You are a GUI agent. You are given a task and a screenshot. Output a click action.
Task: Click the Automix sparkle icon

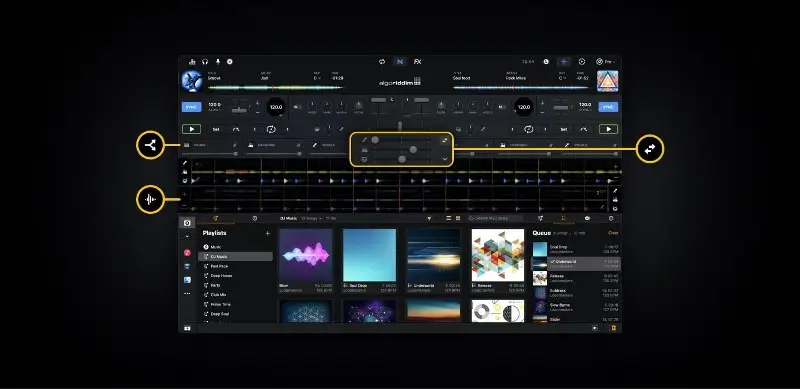coord(564,62)
